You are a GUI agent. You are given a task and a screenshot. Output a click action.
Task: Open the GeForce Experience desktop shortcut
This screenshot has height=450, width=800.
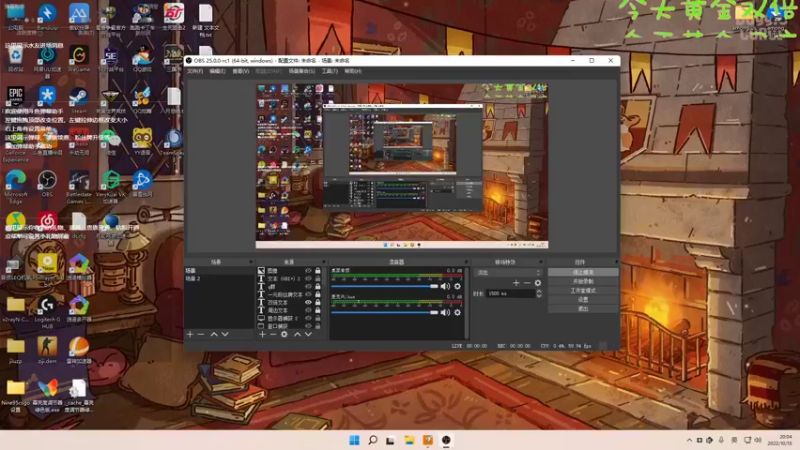[x=15, y=145]
